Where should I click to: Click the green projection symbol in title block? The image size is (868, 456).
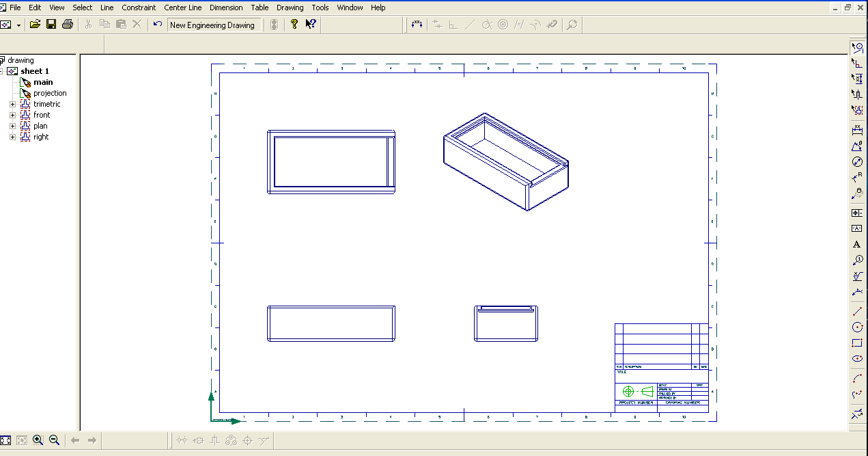(638, 391)
